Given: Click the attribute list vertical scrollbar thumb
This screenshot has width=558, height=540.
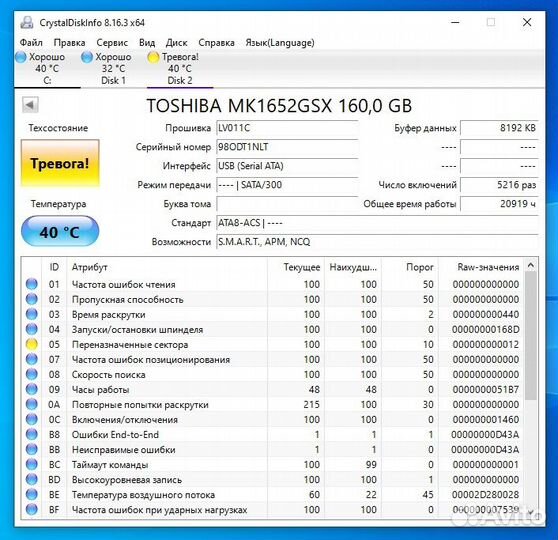Looking at the screenshot, I should click(x=531, y=335).
